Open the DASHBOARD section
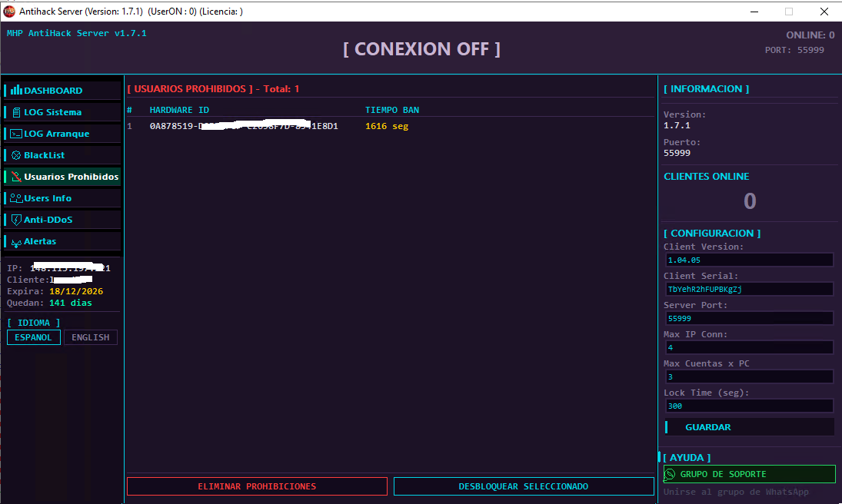The height and width of the screenshot is (504, 842). 62,90
